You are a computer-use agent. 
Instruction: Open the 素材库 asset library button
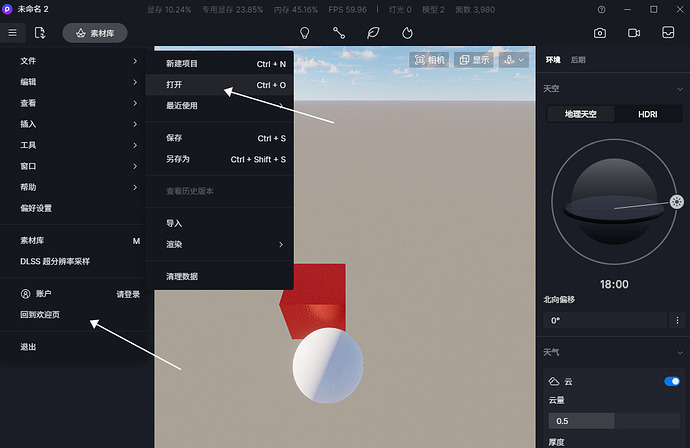95,33
